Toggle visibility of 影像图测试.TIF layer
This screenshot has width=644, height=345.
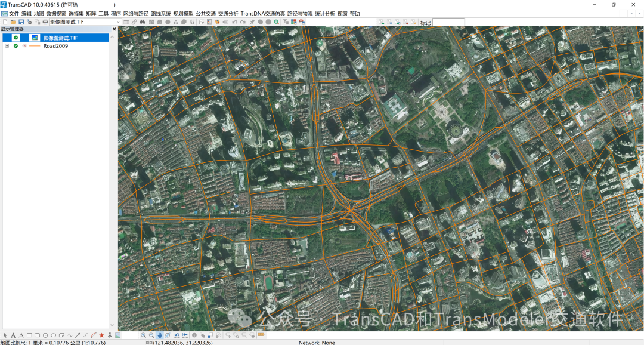16,38
